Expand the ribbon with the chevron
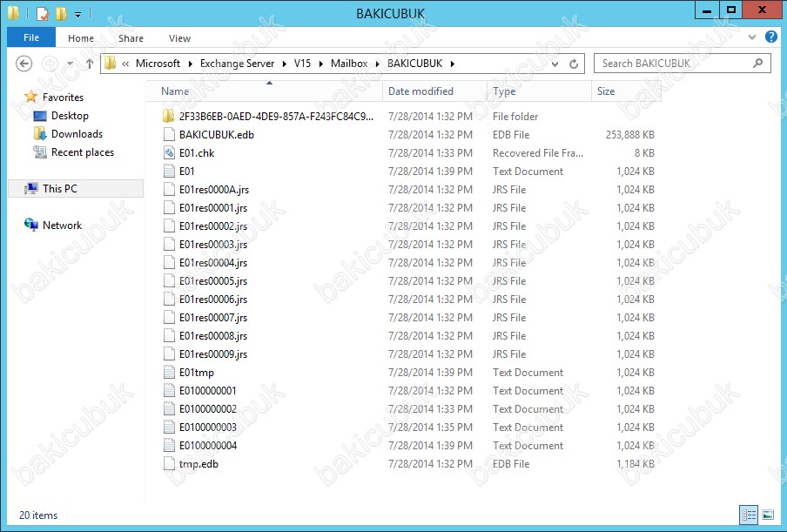Viewport: 787px width, 532px height. [752, 37]
